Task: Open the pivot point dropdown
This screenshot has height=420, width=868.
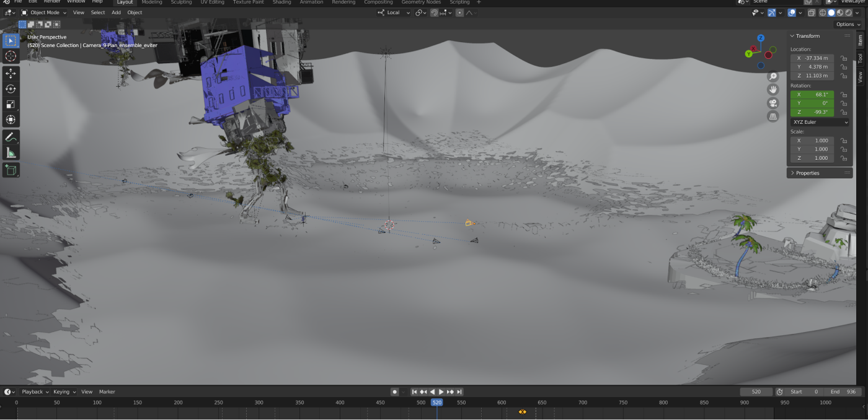Action: click(421, 12)
